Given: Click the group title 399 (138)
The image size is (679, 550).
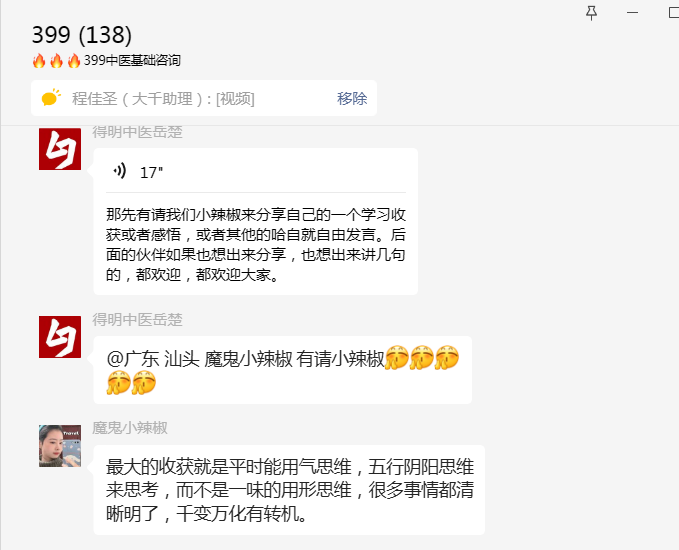Looking at the screenshot, I should click(82, 35).
